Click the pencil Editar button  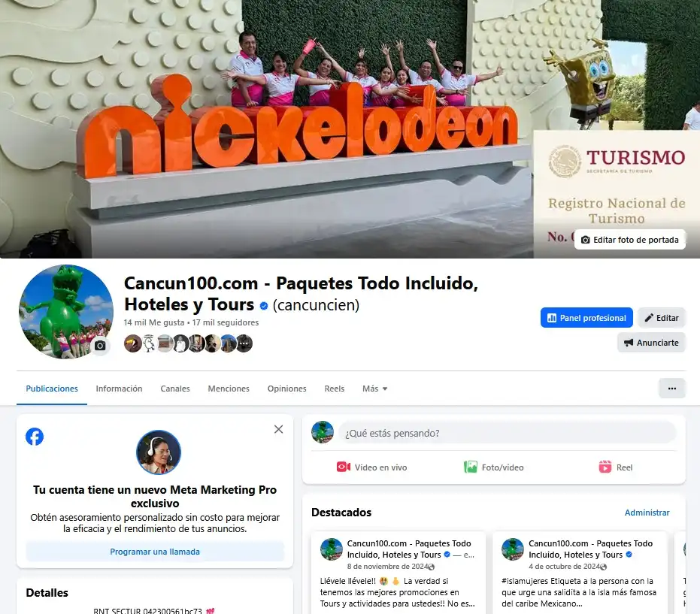661,318
